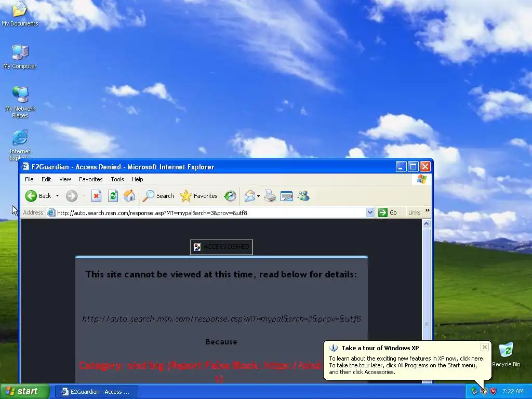Viewport: 532px width, 399px height.
Task: Click the Windows flag logo in IE
Action: (x=422, y=179)
